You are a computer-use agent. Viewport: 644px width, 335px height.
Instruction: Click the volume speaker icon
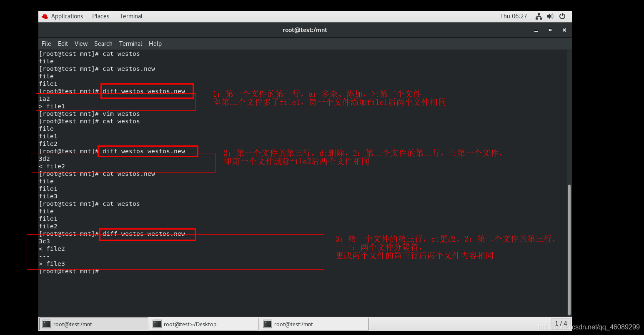pyautogui.click(x=550, y=16)
